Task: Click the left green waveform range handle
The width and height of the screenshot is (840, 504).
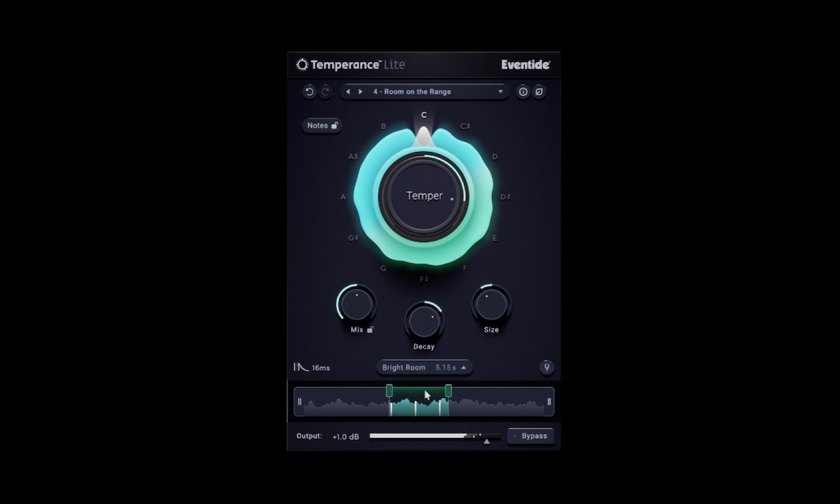Action: pos(389,391)
